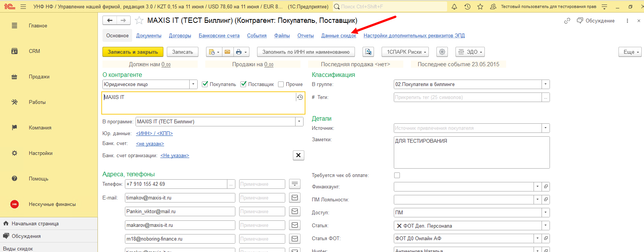
Task: Click the envelope send email toolbar icon
Action: pos(227,52)
